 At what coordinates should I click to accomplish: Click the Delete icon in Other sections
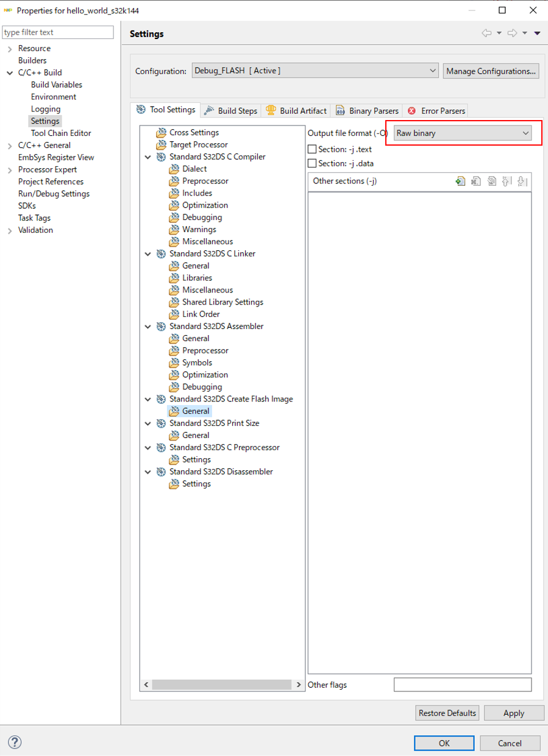point(477,181)
